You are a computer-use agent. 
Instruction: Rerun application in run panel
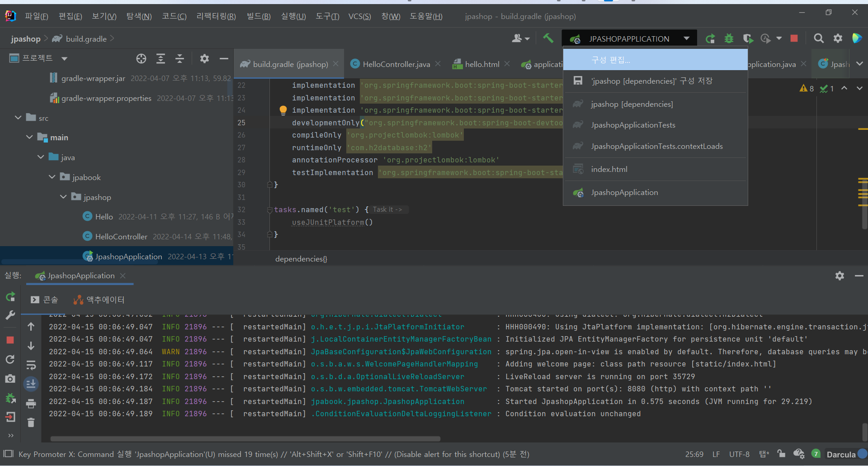(x=10, y=296)
